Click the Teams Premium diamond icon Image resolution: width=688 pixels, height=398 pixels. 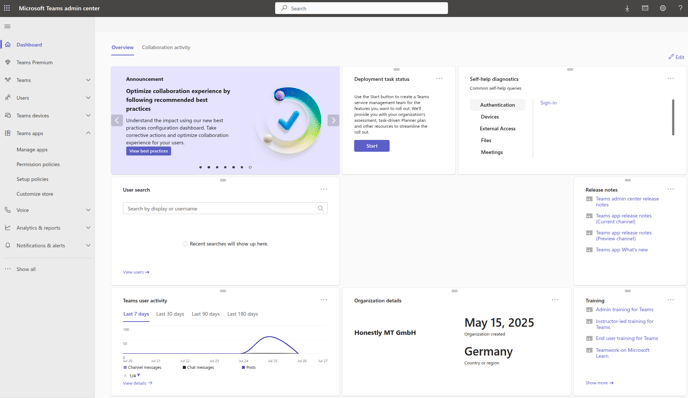coord(7,62)
